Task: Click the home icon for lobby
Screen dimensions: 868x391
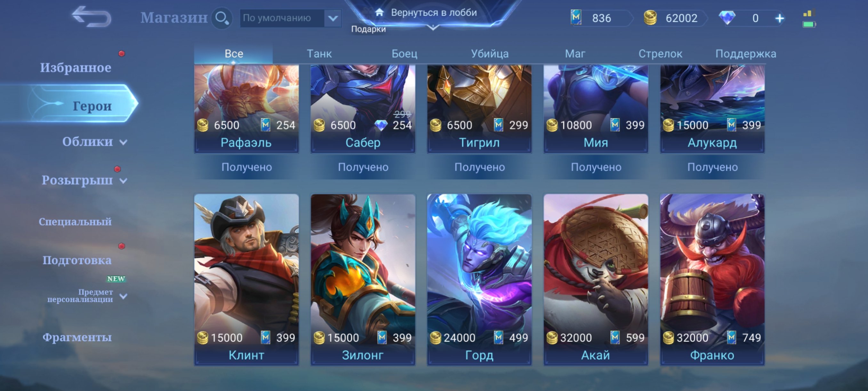Action: coord(379,12)
